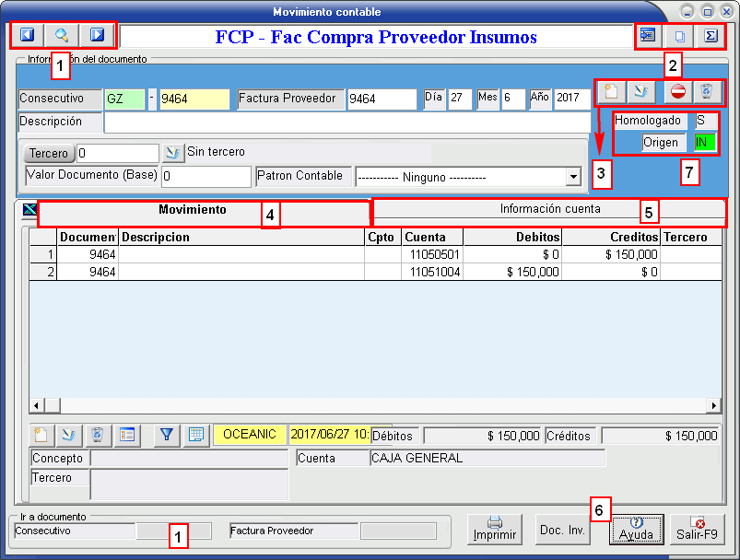Click the Ayuda help button

636,530
